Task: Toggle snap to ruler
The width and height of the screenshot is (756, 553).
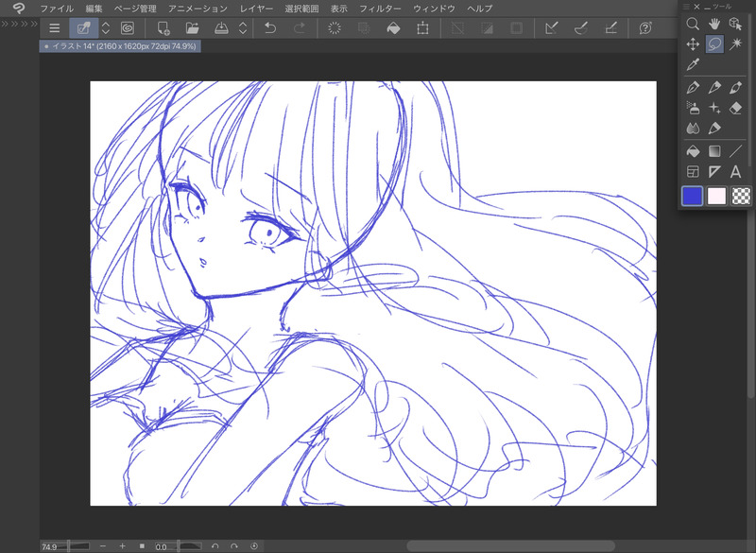Action: pyautogui.click(x=552, y=28)
